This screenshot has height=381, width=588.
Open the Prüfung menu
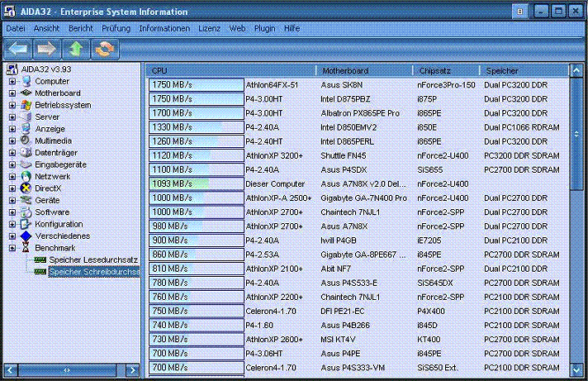[x=116, y=29]
